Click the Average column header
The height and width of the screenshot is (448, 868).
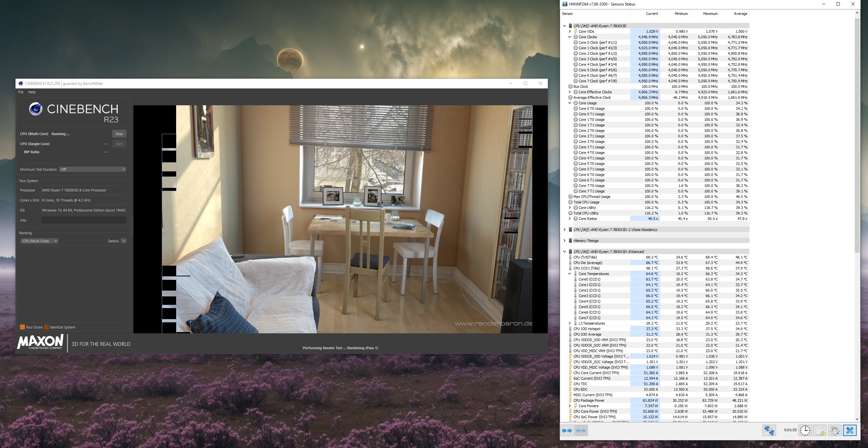click(734, 14)
